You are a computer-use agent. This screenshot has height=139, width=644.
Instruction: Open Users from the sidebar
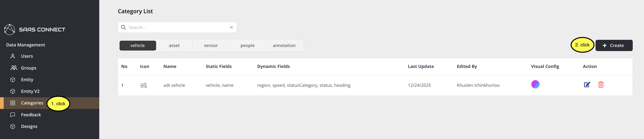[27, 56]
